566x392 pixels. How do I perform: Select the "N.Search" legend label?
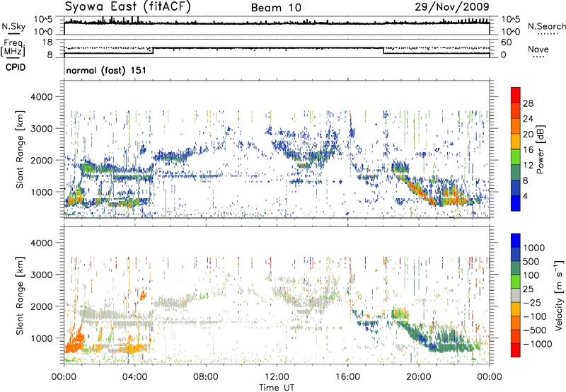pyautogui.click(x=546, y=26)
